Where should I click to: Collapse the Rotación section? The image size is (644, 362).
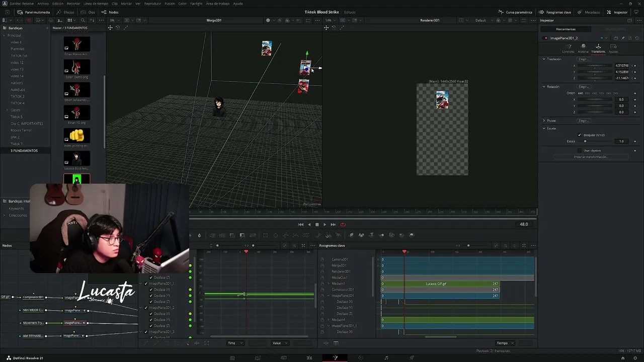tap(544, 86)
